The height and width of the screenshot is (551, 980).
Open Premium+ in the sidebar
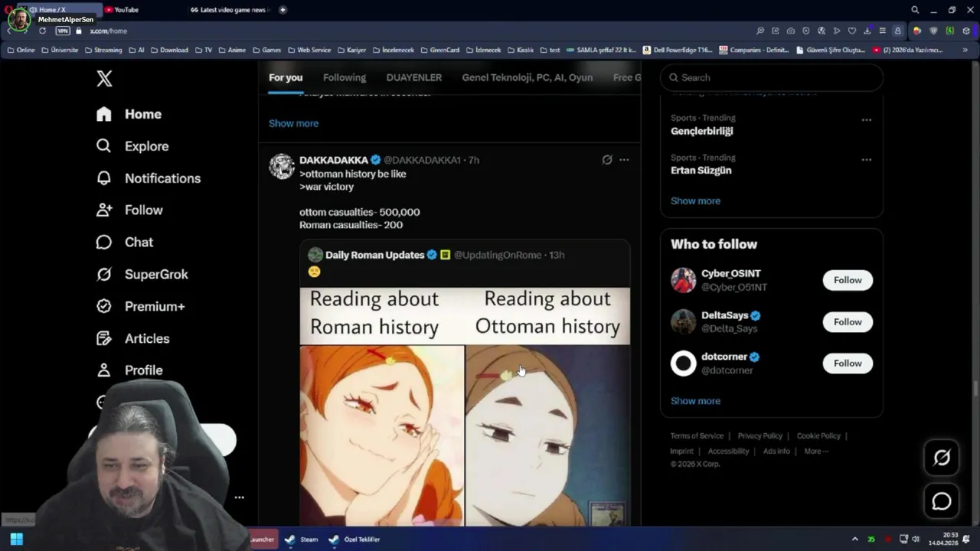tap(140, 307)
